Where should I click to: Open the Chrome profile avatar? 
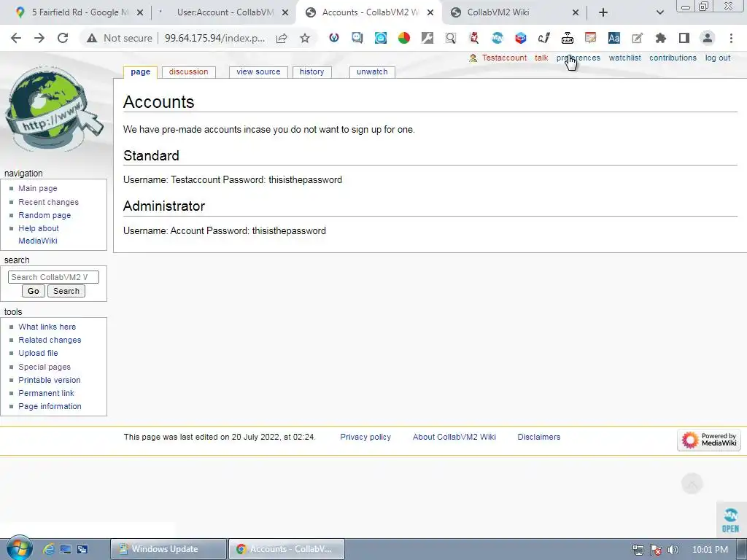tap(708, 38)
